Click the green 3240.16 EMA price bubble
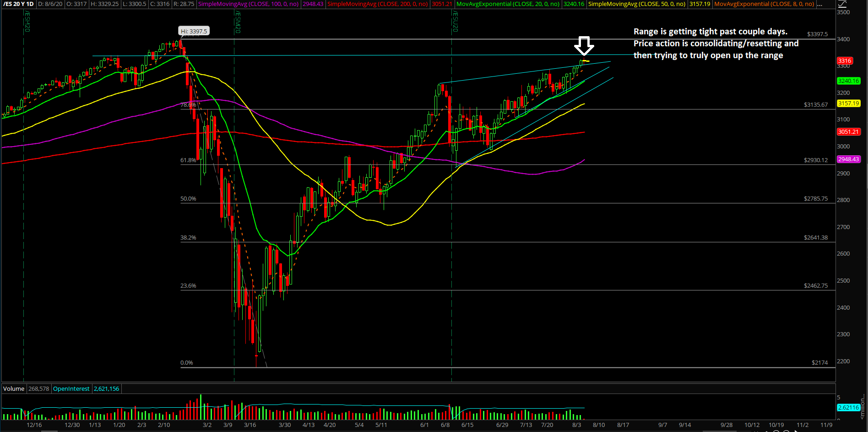This screenshot has width=868, height=432. (x=848, y=81)
